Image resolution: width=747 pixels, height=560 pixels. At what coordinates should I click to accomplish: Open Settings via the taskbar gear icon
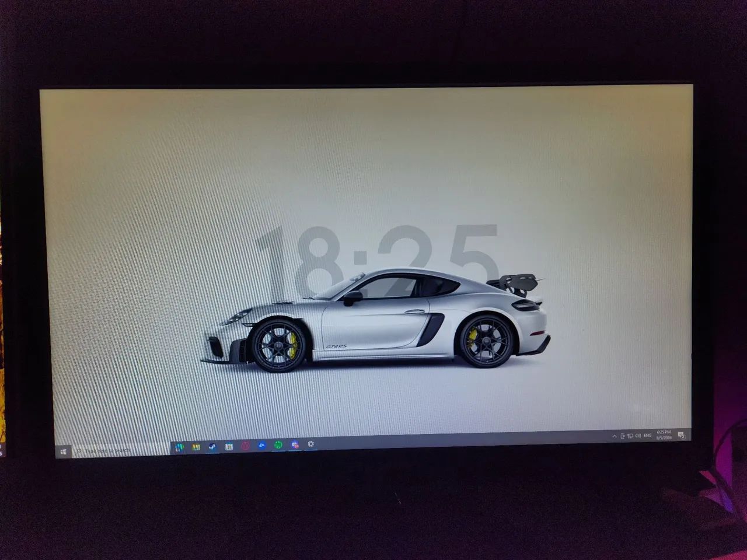[x=311, y=444]
